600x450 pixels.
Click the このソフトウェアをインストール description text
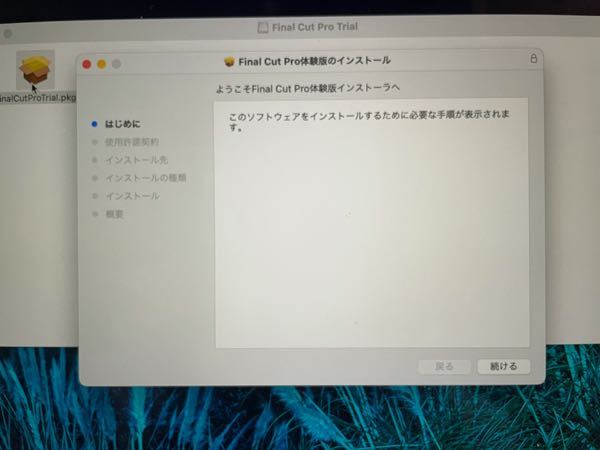369,121
